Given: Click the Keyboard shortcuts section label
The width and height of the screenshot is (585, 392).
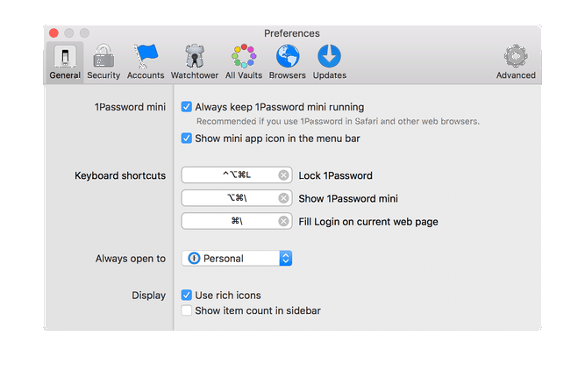Looking at the screenshot, I should (120, 175).
